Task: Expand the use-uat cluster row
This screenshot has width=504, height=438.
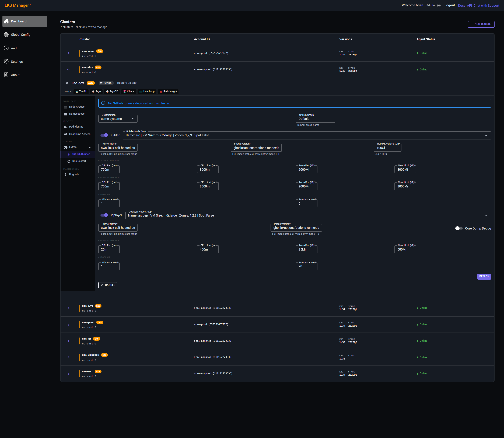Action: point(69,374)
